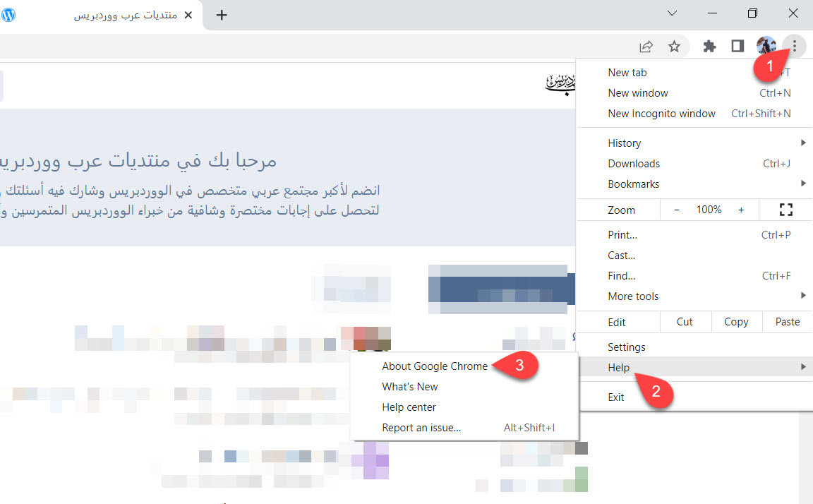Open Settings from the menu
This screenshot has width=813, height=504.
point(694,347)
